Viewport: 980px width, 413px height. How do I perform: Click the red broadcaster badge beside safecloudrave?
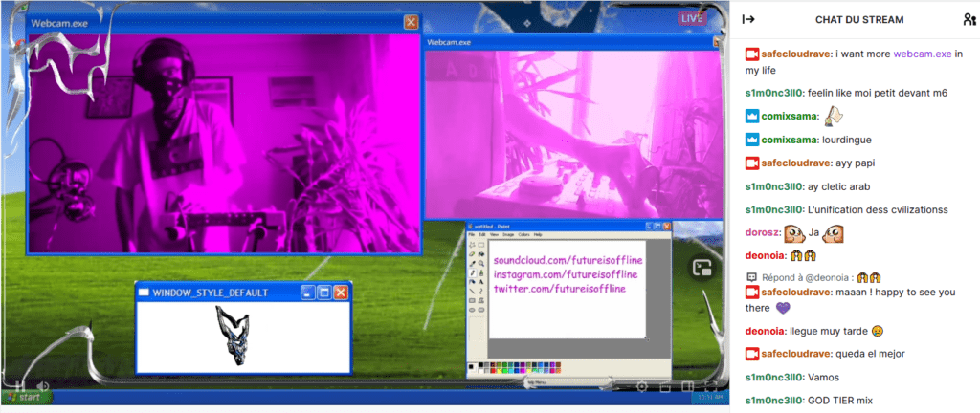coord(752,54)
